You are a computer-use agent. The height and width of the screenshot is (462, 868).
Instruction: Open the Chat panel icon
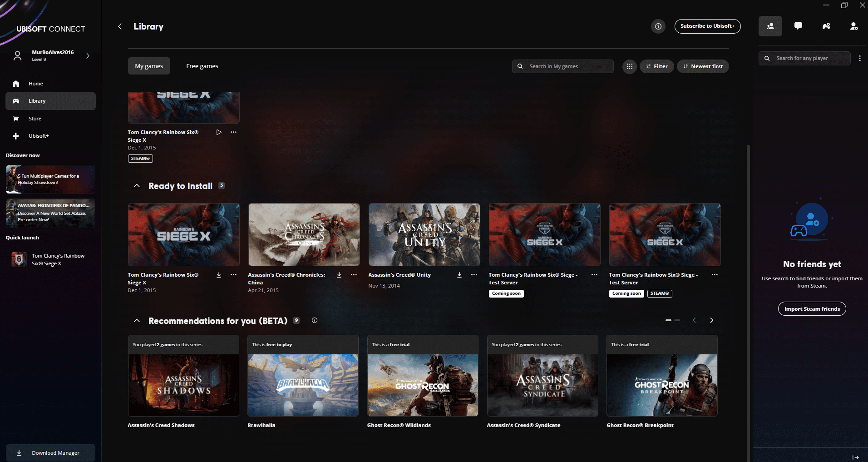tap(798, 26)
